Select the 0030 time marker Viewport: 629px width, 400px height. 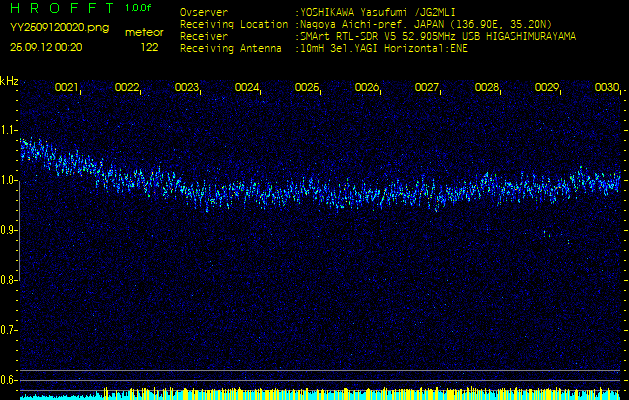pos(606,88)
